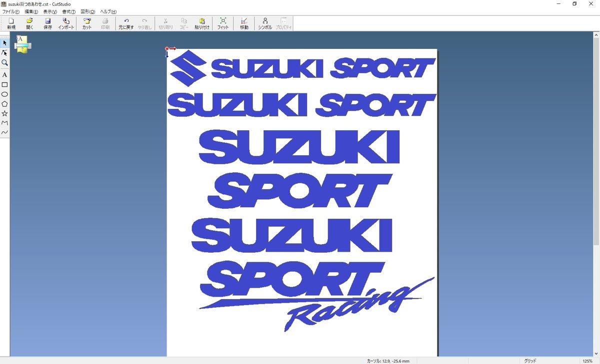Click the 125% zoom level indicator
The height and width of the screenshot is (364, 600).
point(587,361)
